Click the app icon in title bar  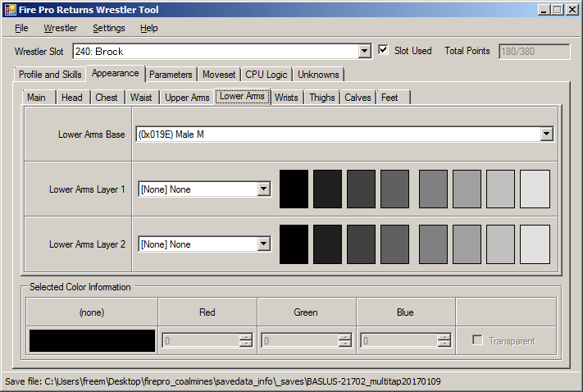coord(11,10)
